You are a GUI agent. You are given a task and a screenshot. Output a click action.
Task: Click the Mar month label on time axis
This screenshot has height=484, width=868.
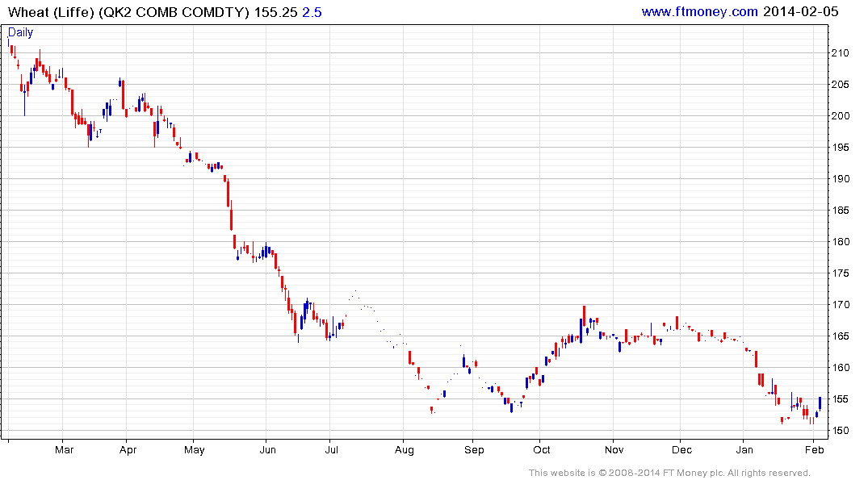point(65,450)
